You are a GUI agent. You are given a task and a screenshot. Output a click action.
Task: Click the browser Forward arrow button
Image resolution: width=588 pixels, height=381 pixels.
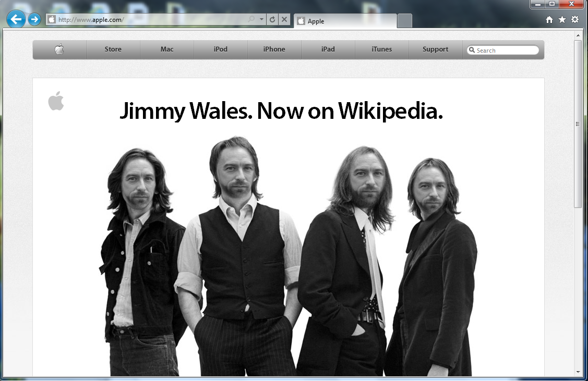click(34, 20)
